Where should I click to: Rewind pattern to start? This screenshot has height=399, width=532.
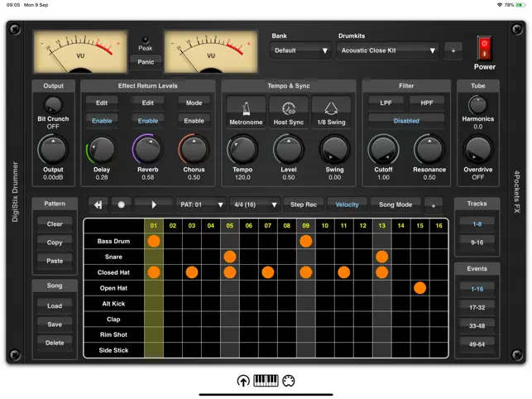[98, 204]
